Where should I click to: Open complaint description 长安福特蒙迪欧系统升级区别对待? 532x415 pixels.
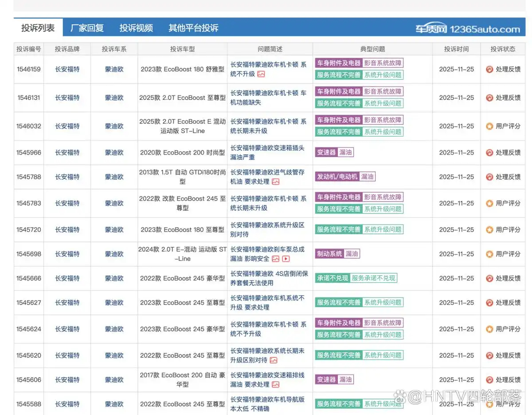[x=267, y=229]
